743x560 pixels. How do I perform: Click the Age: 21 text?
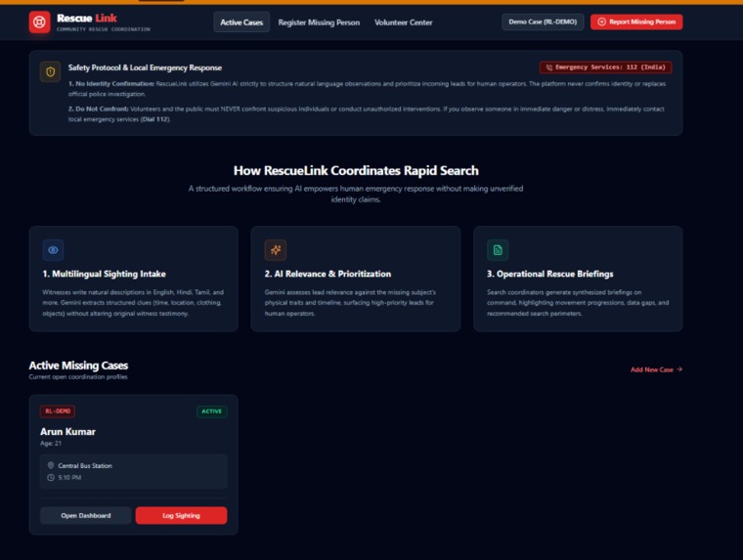coord(51,444)
